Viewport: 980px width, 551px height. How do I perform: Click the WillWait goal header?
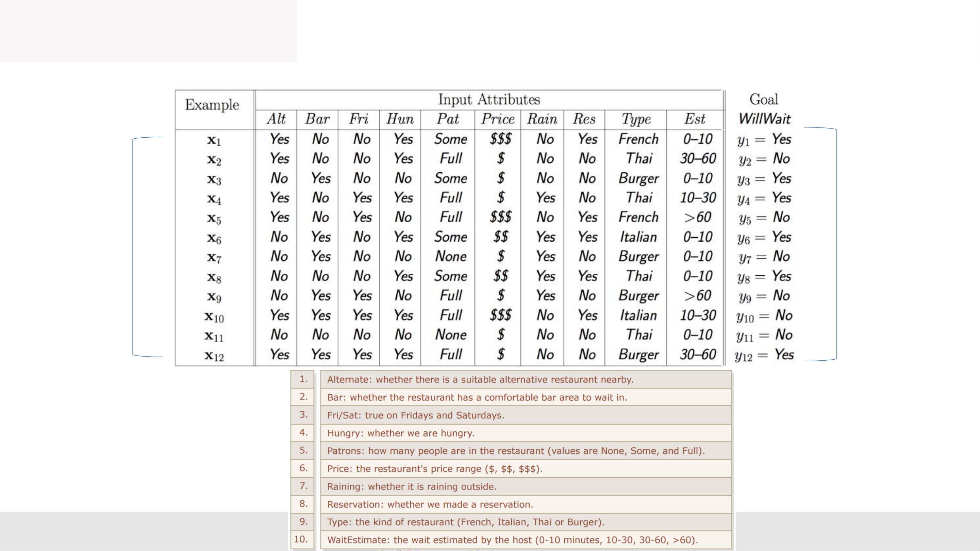pos(764,119)
